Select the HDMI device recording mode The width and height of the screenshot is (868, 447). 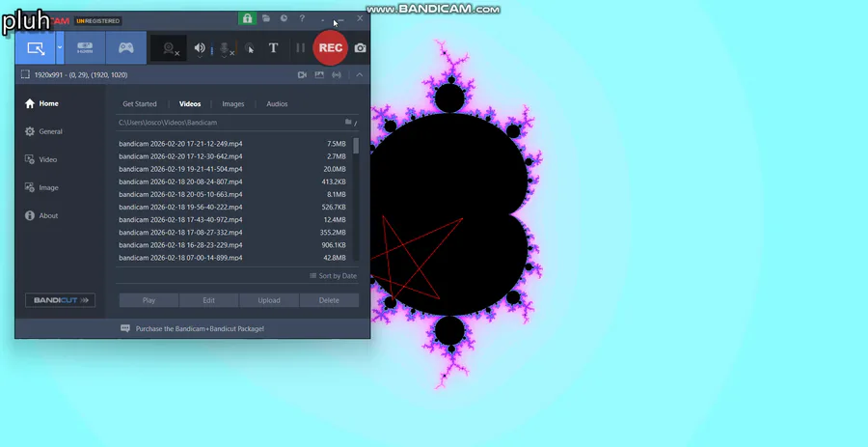(x=85, y=48)
